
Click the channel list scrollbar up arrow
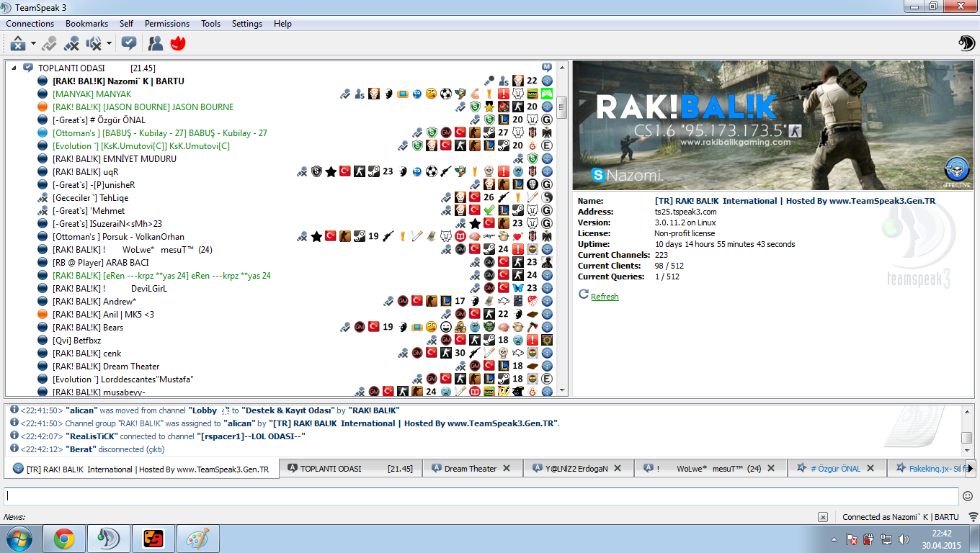562,68
